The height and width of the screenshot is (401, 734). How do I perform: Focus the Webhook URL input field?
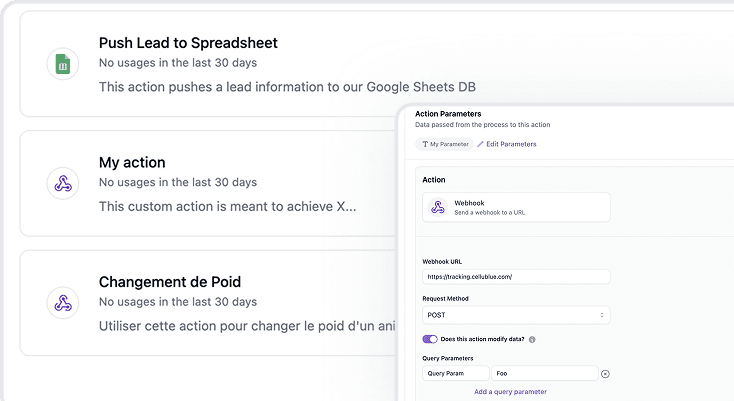tap(516, 277)
